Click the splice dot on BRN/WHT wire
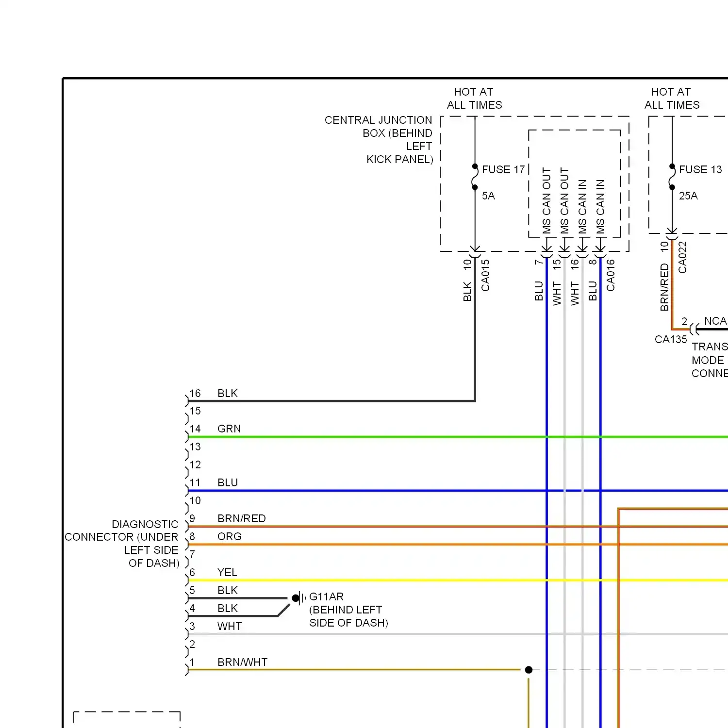The width and height of the screenshot is (728, 728). 529,670
